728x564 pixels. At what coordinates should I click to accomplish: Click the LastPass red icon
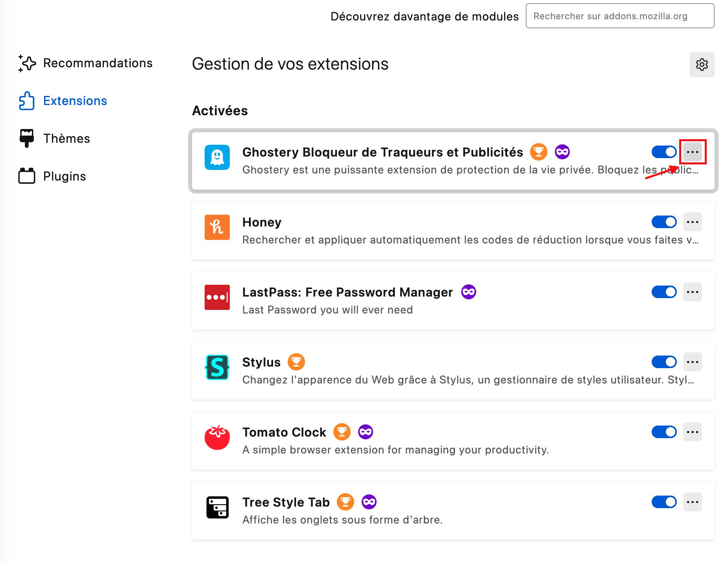[217, 297]
